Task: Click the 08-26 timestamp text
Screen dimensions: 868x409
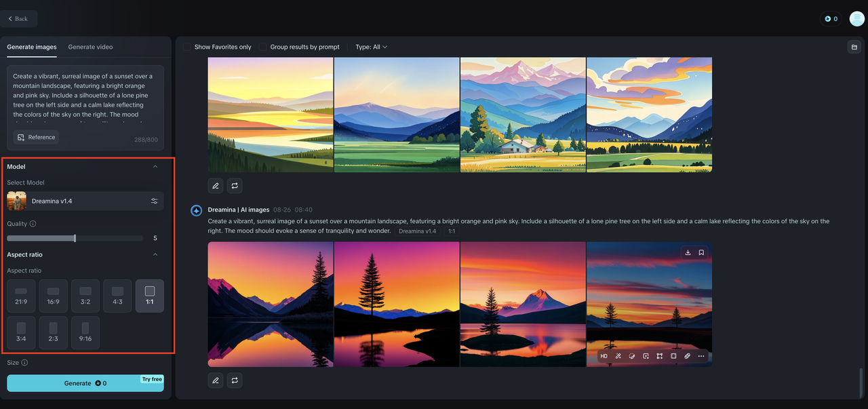Action: (x=282, y=210)
